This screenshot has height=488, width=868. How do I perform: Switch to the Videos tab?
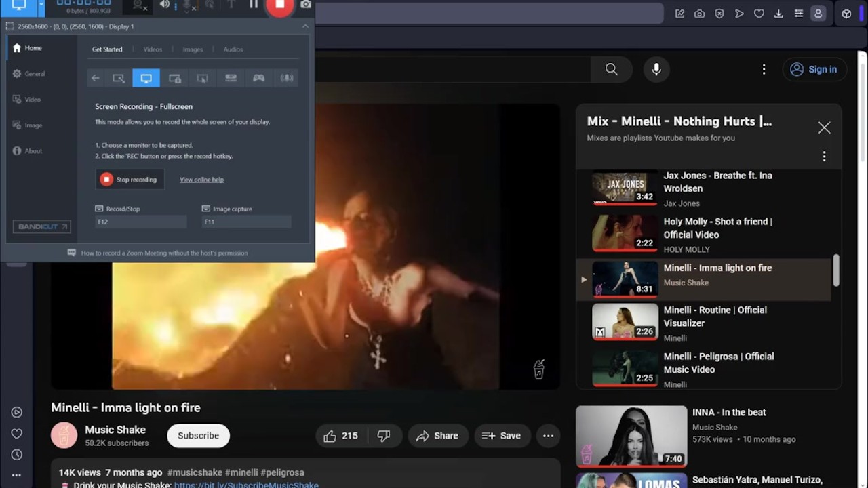[x=153, y=49]
